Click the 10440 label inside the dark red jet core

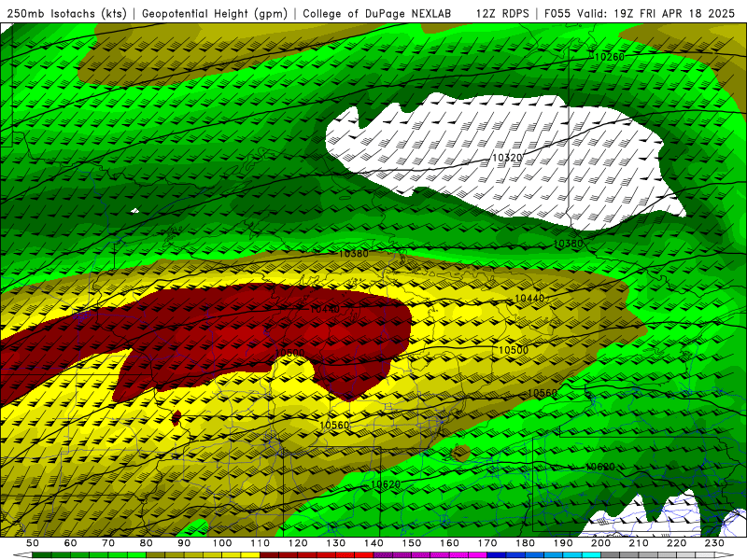pyautogui.click(x=325, y=310)
